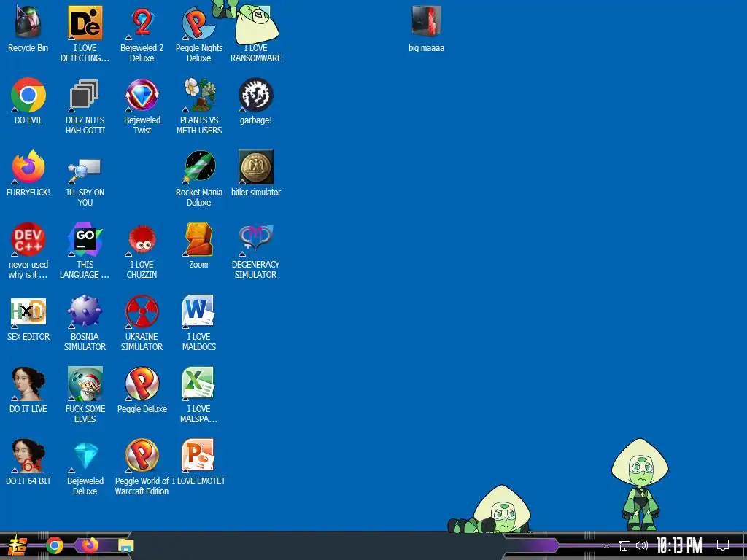
Task: Click the standing Peridot desktop character
Action: tap(640, 484)
